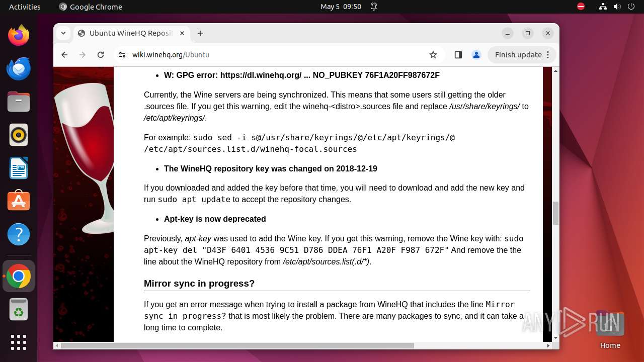Open Home folder on the desktop

(x=610, y=329)
